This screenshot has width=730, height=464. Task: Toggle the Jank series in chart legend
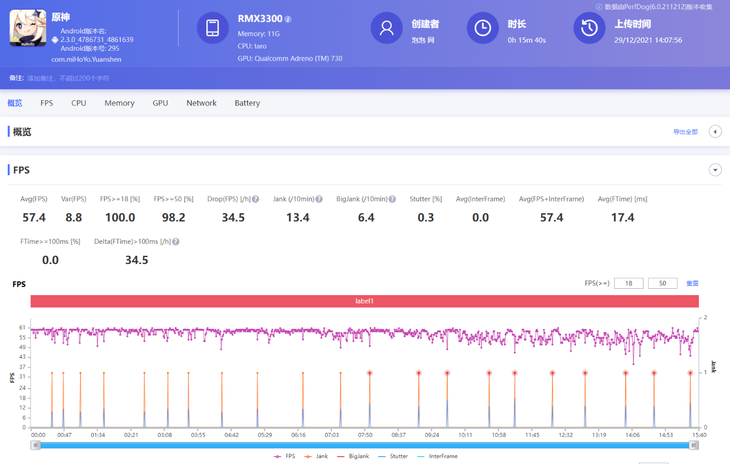(316, 456)
